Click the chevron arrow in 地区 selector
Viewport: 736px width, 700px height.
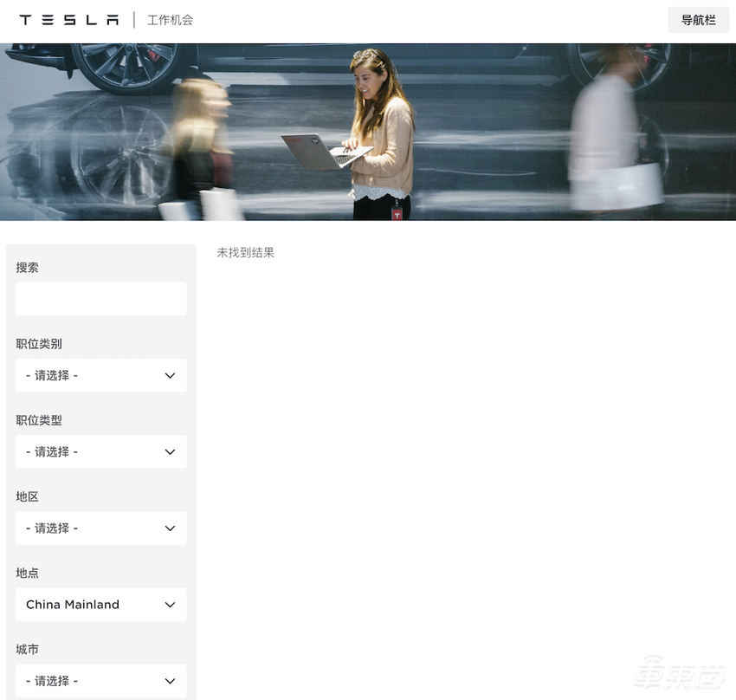click(x=170, y=528)
